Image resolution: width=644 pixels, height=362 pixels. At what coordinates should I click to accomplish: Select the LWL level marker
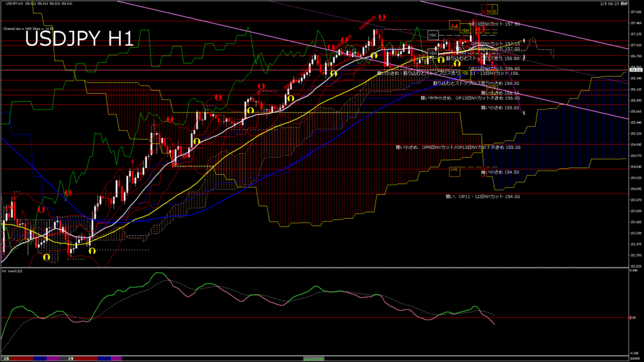454,170
